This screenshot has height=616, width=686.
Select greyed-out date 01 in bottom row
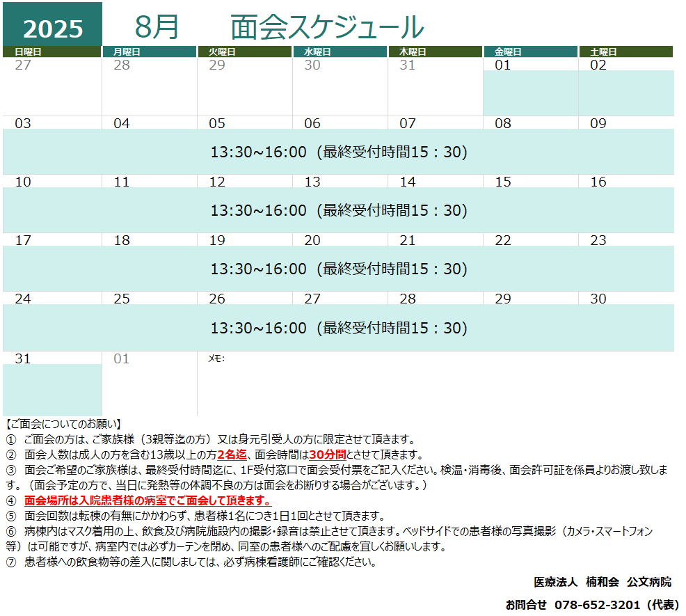(x=122, y=358)
